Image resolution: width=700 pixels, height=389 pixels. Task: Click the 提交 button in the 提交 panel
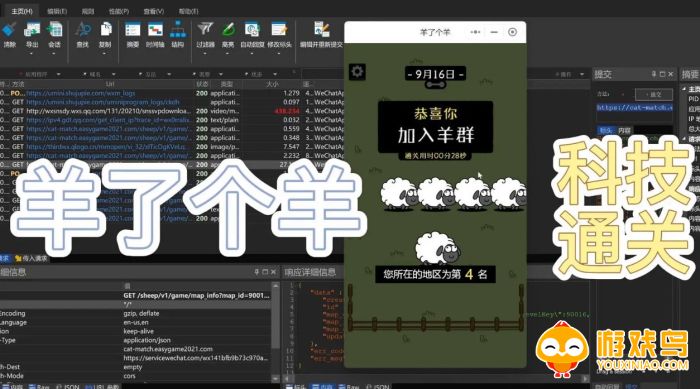(x=654, y=94)
